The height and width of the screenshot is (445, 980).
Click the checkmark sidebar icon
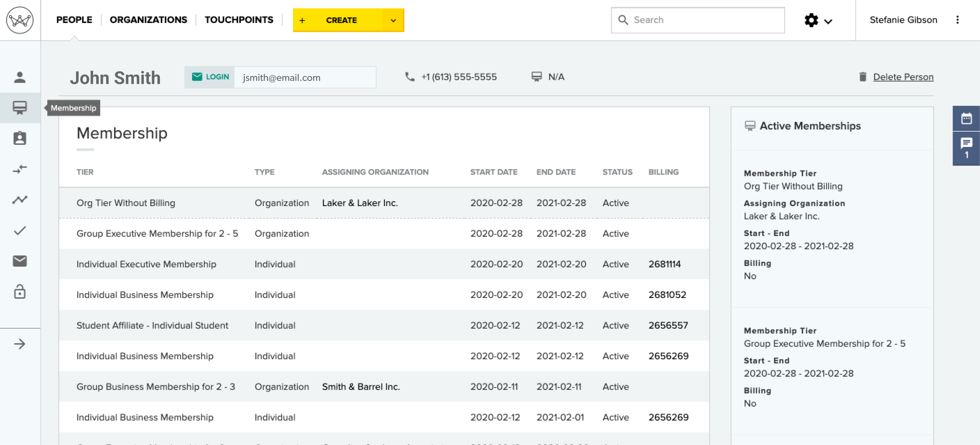pyautogui.click(x=20, y=230)
